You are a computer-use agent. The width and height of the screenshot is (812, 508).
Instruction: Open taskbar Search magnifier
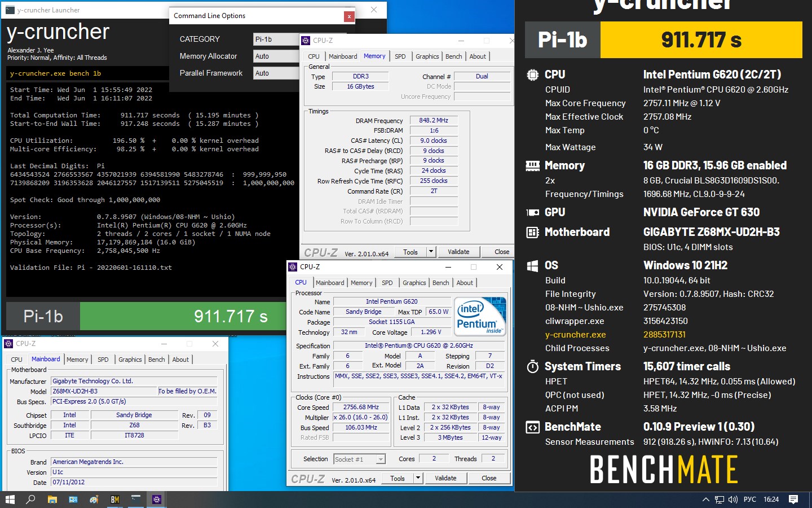point(30,500)
